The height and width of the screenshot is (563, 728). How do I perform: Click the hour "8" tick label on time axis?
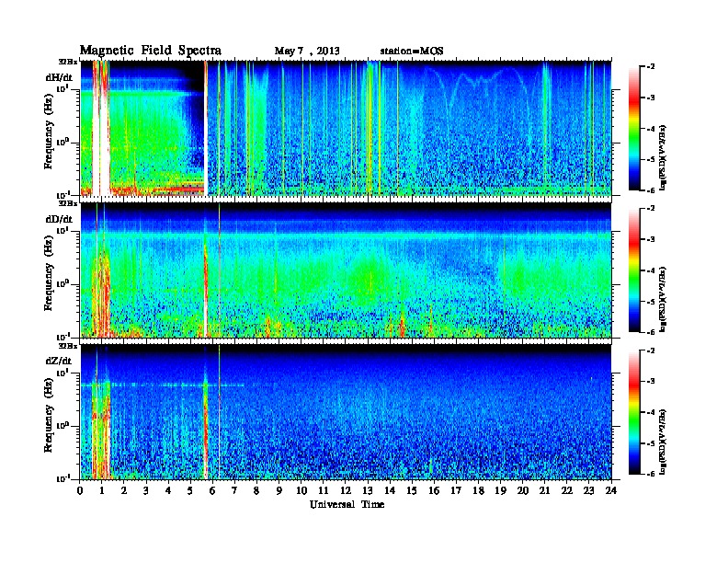[257, 491]
